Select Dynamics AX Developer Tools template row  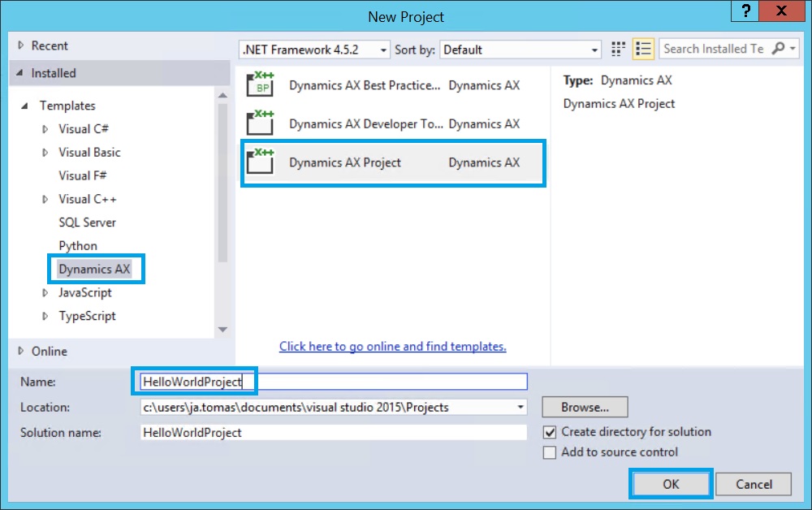[x=393, y=123]
